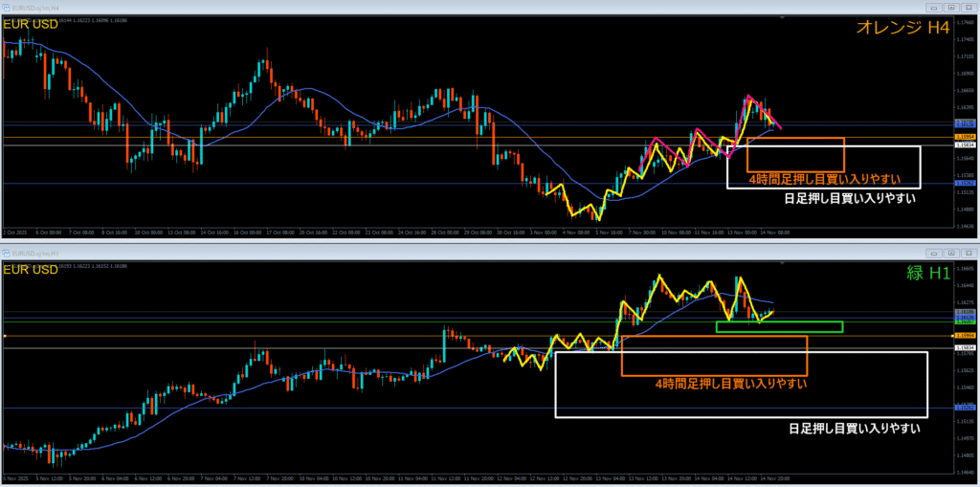The height and width of the screenshot is (487, 980).
Task: Click the 'オレンジ H4' label on the upper chart
Action: tap(902, 26)
